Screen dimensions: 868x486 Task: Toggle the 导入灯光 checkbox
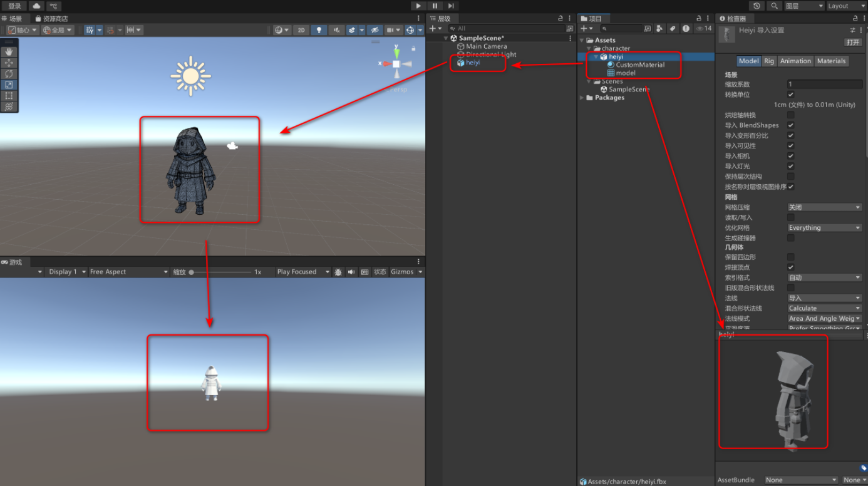791,167
